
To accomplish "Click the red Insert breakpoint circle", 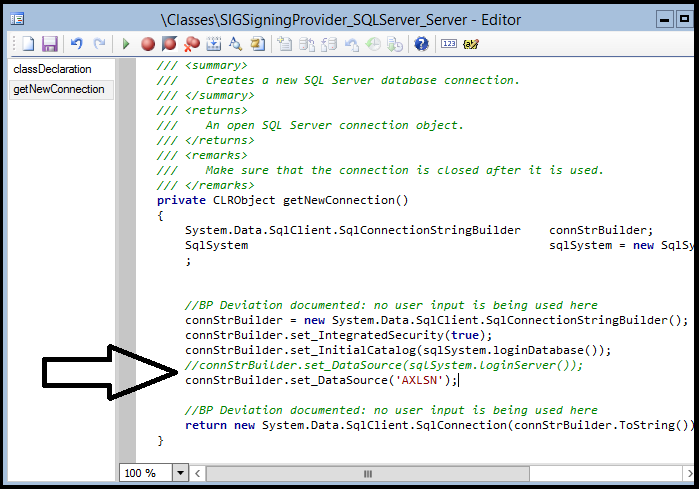I will point(147,44).
